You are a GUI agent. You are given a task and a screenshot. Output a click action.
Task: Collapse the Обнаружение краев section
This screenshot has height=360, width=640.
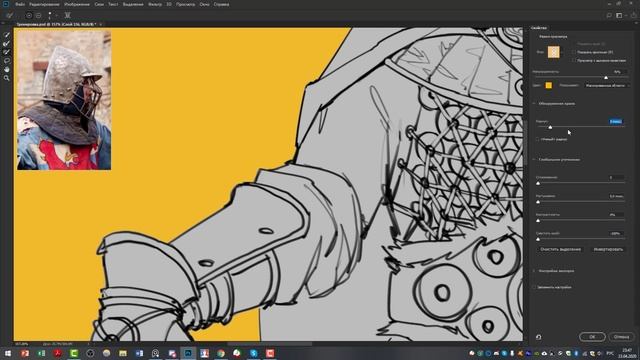534,104
